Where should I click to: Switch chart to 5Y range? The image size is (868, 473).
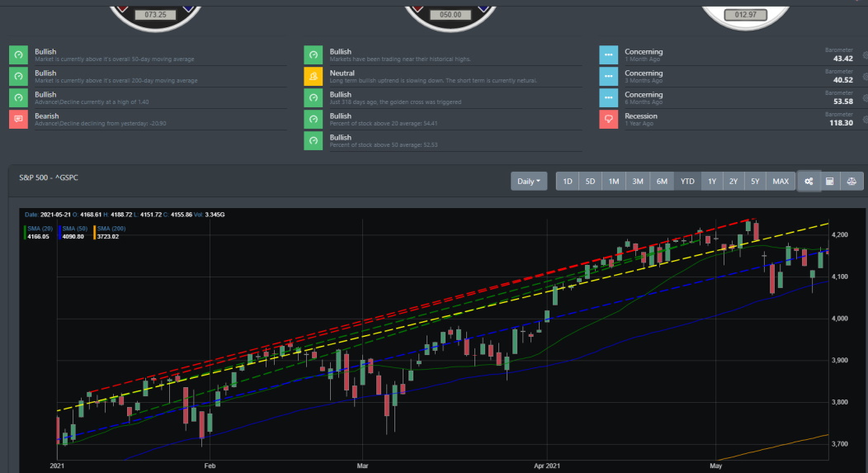tap(755, 181)
